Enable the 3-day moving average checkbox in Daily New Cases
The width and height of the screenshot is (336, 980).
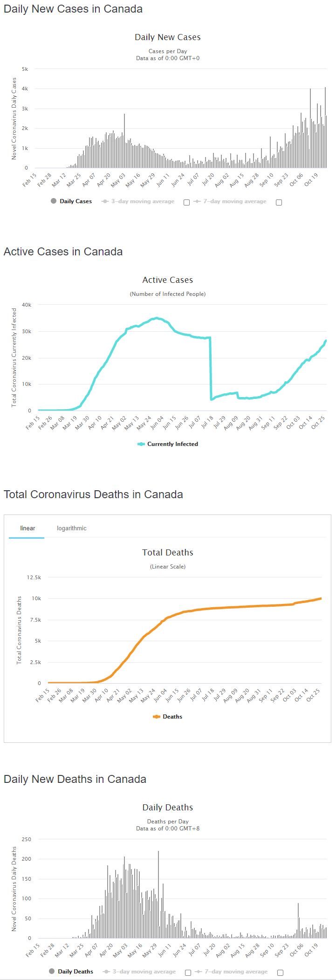(186, 202)
